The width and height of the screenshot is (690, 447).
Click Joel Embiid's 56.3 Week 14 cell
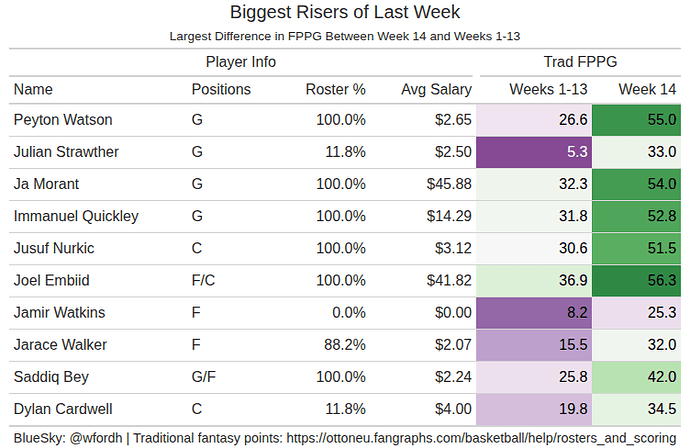pos(637,280)
